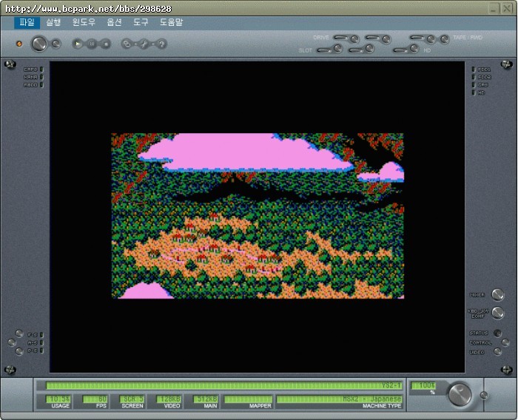Click the TAPE insert knob next to oval
The height and width of the screenshot is (420, 518).
click(431, 40)
